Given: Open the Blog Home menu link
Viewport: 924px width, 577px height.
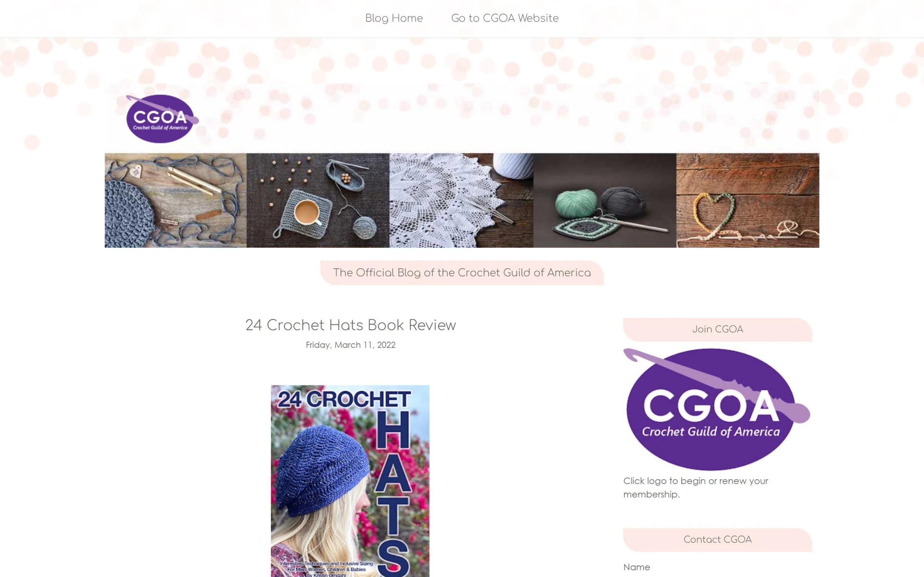Looking at the screenshot, I should pos(394,18).
